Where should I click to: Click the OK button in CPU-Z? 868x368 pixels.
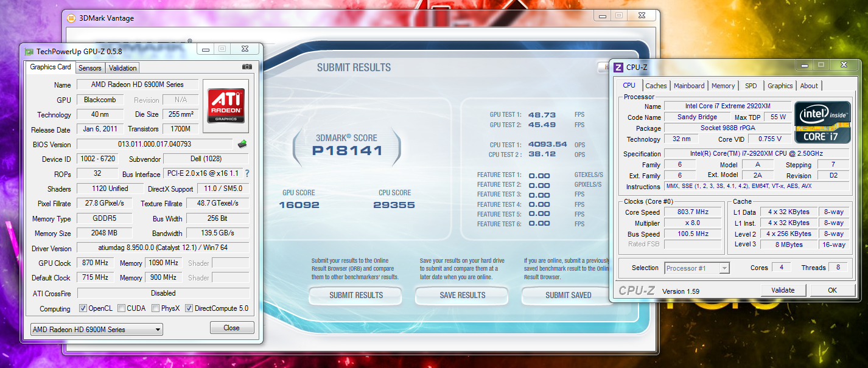pyautogui.click(x=832, y=290)
